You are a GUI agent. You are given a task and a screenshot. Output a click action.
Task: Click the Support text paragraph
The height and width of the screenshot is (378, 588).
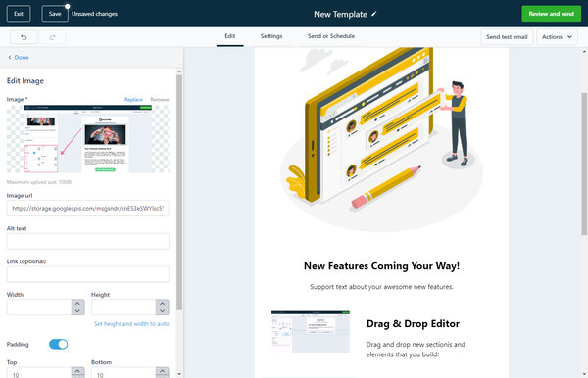tap(381, 287)
